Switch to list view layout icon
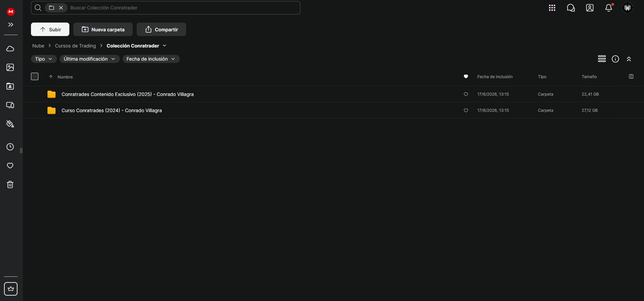 pos(602,59)
